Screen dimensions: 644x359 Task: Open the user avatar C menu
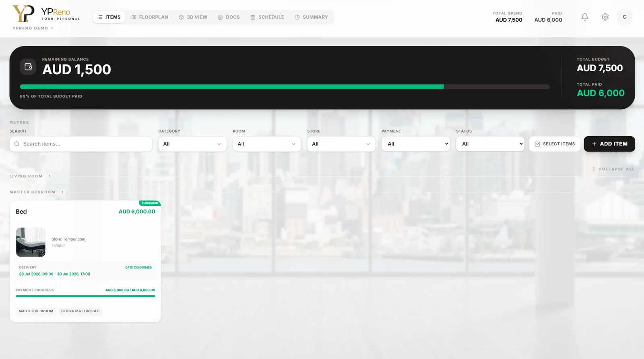pos(625,17)
